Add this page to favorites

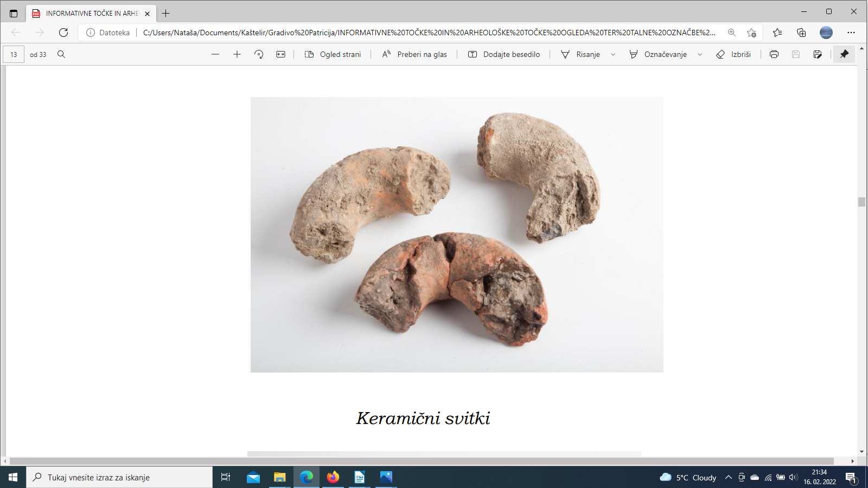(751, 33)
